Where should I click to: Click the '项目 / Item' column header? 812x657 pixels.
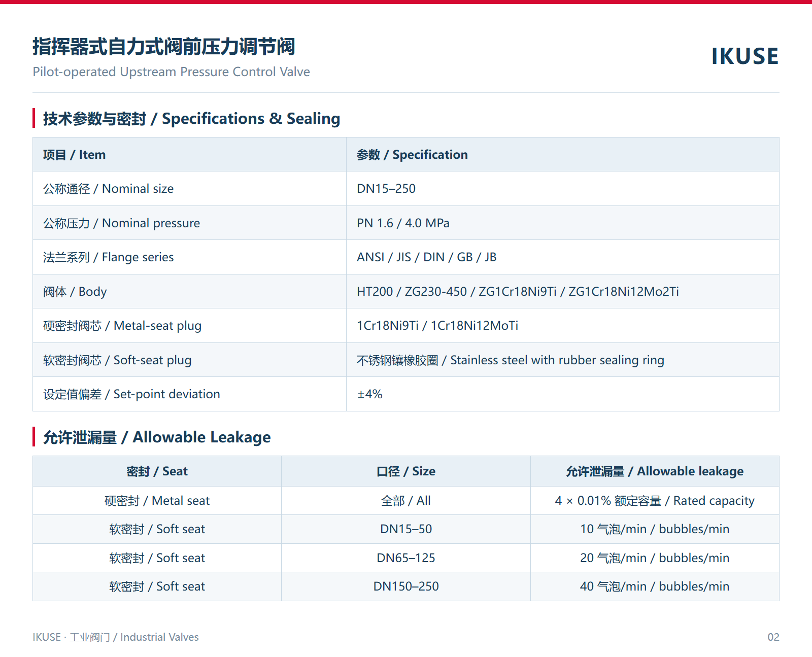(189, 155)
